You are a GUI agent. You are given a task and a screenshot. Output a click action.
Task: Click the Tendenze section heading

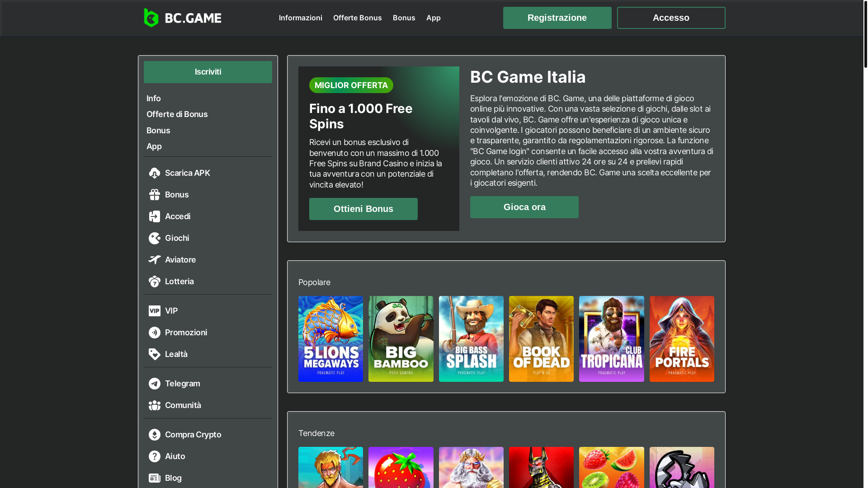click(x=316, y=433)
